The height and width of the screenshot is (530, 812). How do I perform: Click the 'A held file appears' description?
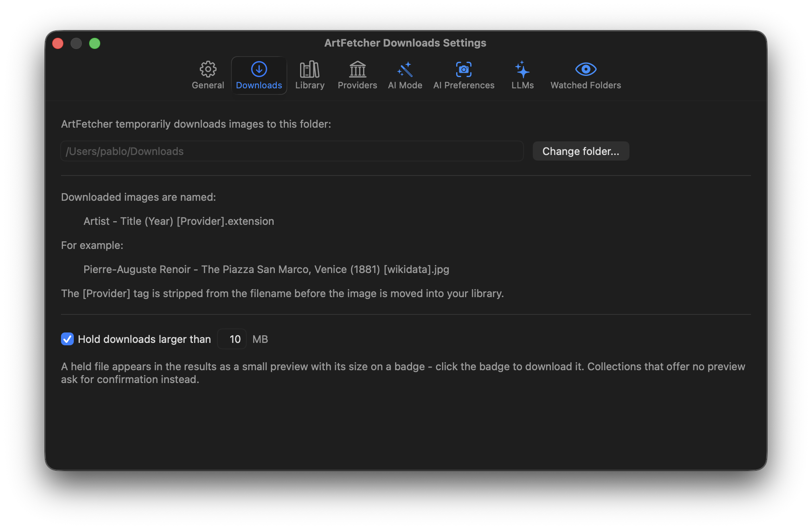403,373
